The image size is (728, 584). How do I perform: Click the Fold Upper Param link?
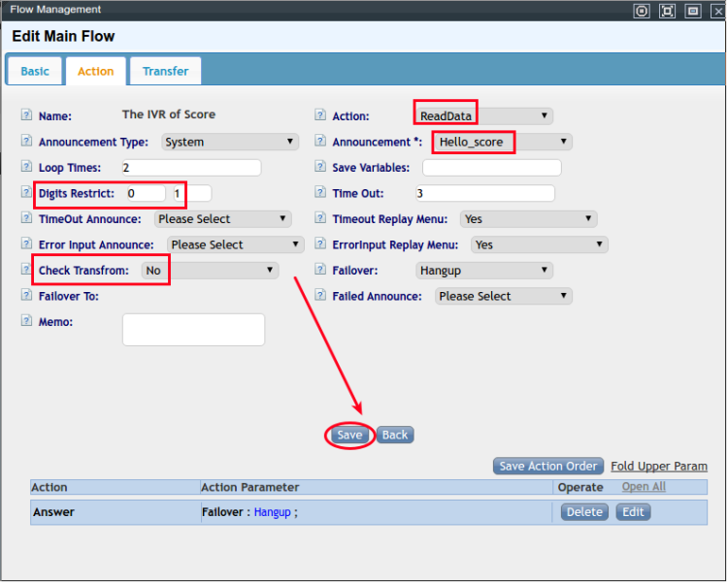[x=659, y=467]
